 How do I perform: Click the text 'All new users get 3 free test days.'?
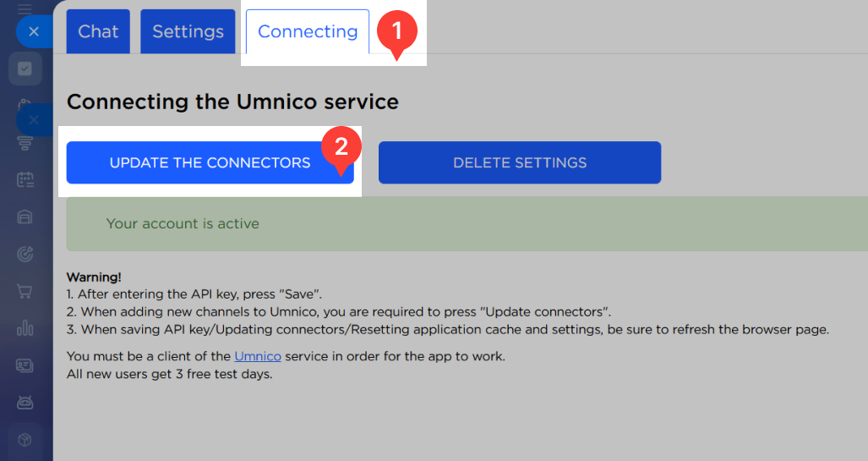[169, 374]
